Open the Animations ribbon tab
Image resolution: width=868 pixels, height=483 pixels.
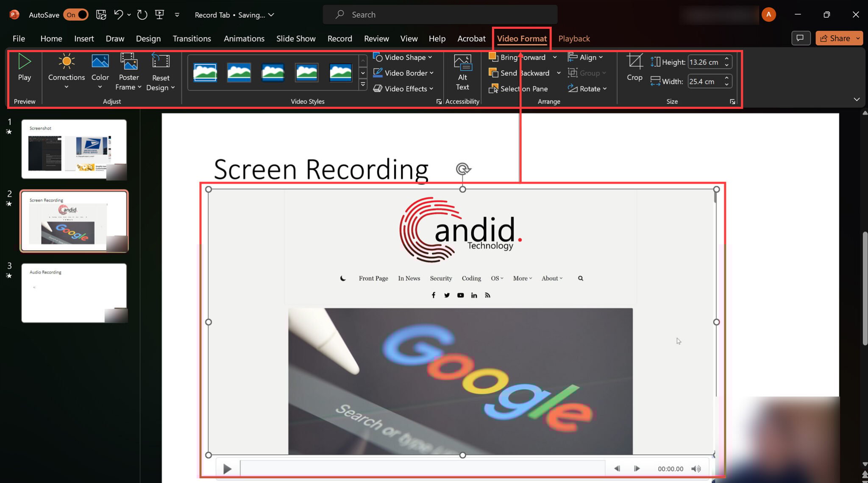(244, 38)
